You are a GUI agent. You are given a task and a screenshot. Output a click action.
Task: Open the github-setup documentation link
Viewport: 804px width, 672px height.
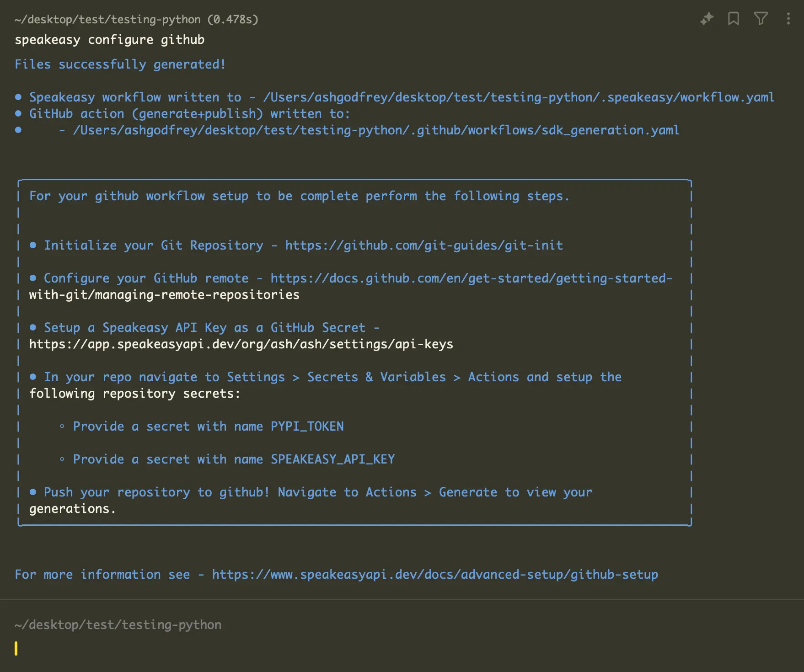(435, 575)
